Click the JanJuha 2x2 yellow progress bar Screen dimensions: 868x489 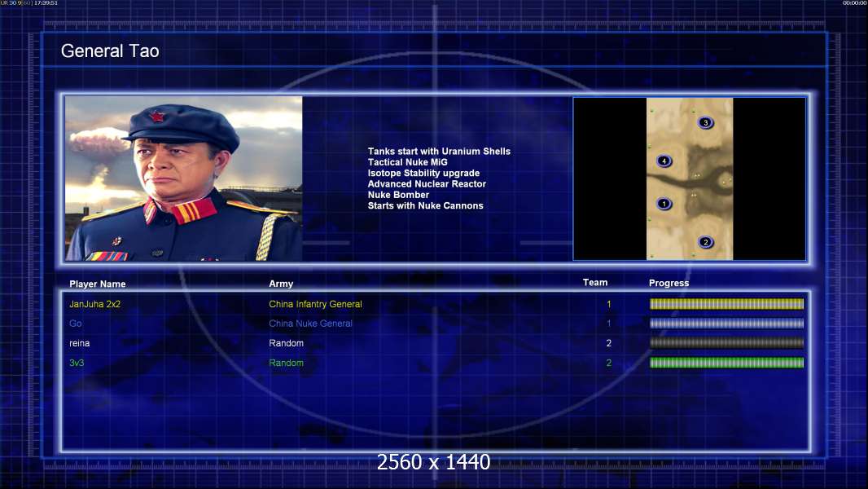click(x=726, y=303)
